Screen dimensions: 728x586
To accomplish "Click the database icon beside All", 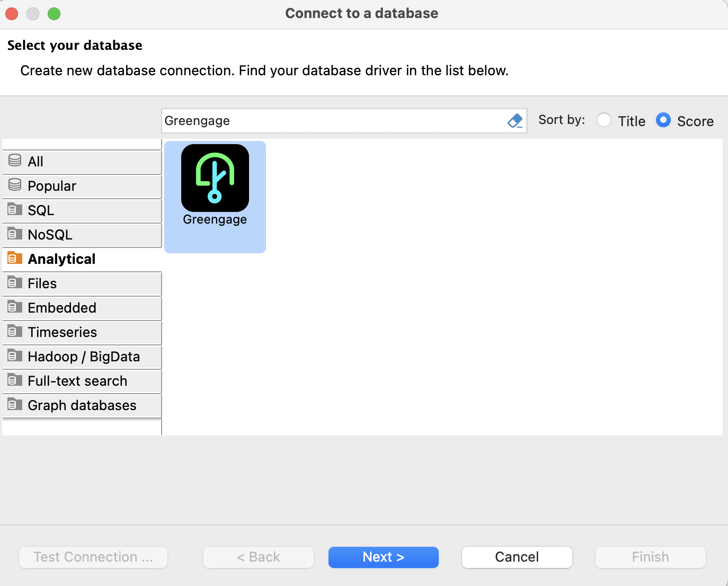I will [14, 161].
